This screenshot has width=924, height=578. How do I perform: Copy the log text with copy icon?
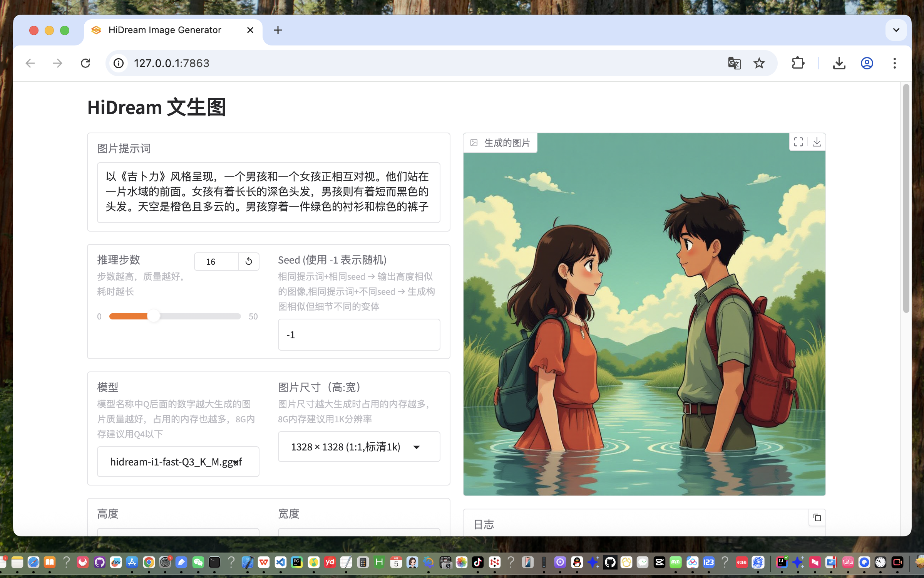pos(817,518)
